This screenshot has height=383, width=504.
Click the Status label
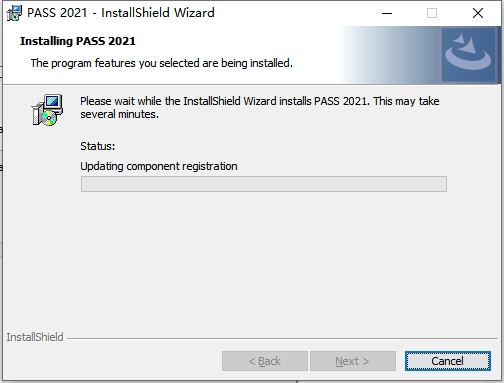[98, 146]
